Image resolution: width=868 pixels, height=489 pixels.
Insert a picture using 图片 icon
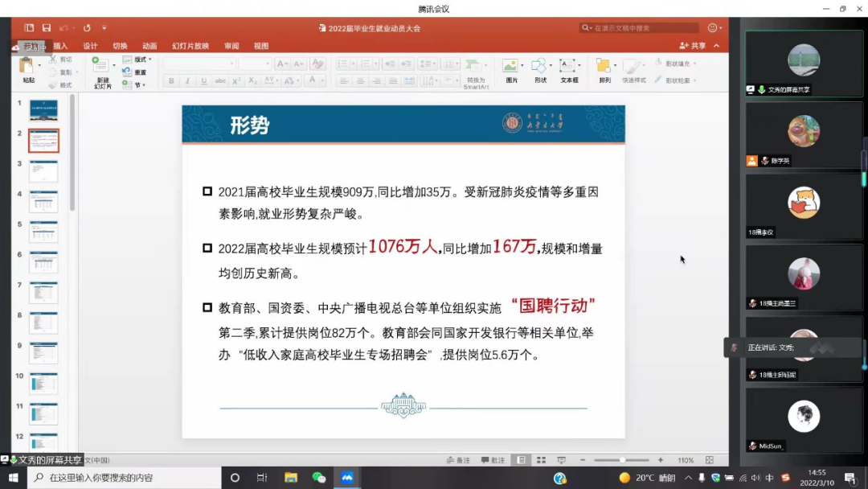tap(511, 70)
